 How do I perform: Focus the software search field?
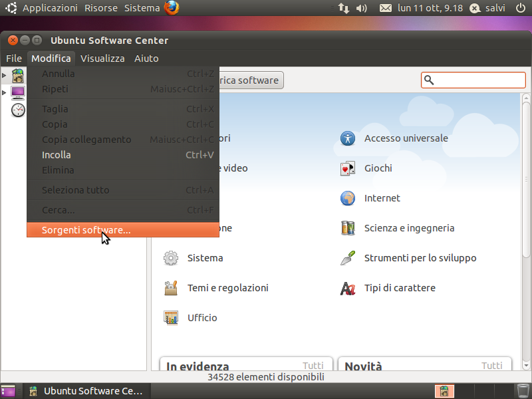tap(473, 80)
